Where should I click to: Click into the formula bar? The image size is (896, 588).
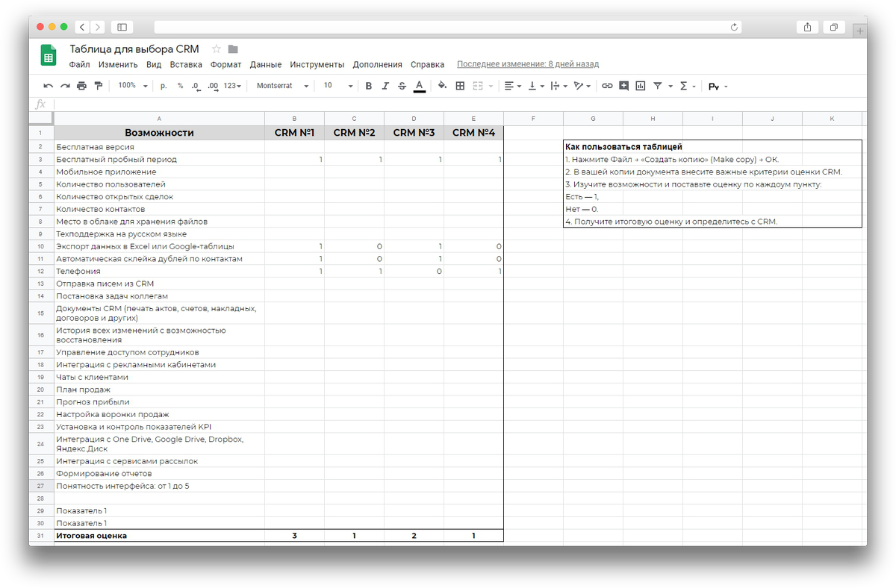pyautogui.click(x=459, y=104)
